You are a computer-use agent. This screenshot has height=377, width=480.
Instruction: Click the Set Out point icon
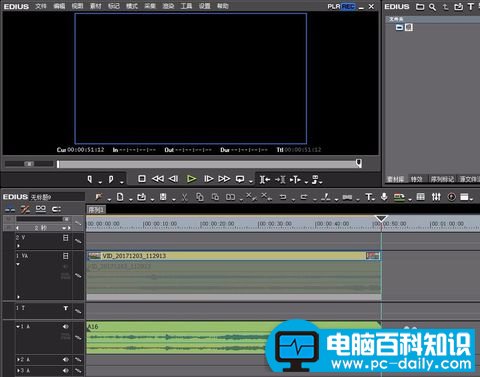(111, 179)
